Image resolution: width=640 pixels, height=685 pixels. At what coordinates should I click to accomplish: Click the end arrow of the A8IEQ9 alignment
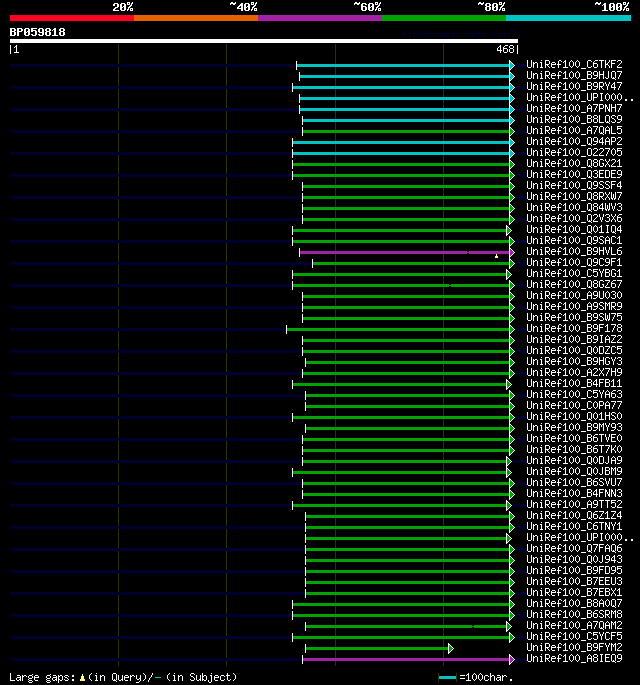point(512,660)
